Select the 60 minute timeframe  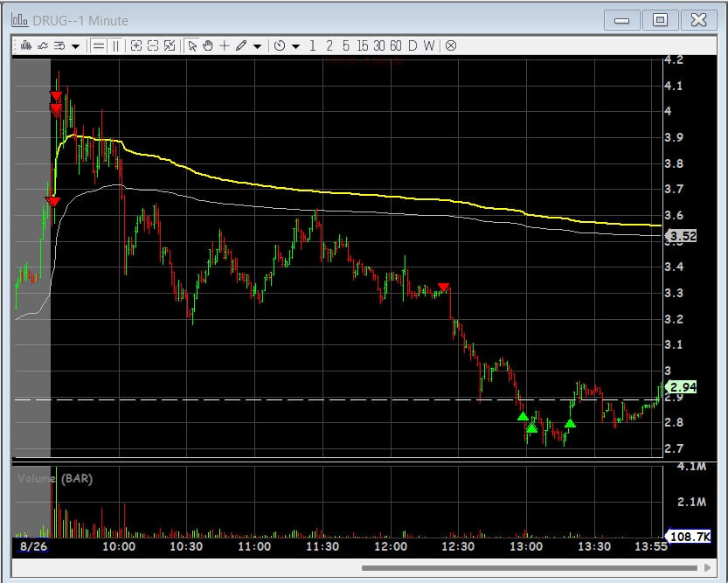click(396, 45)
